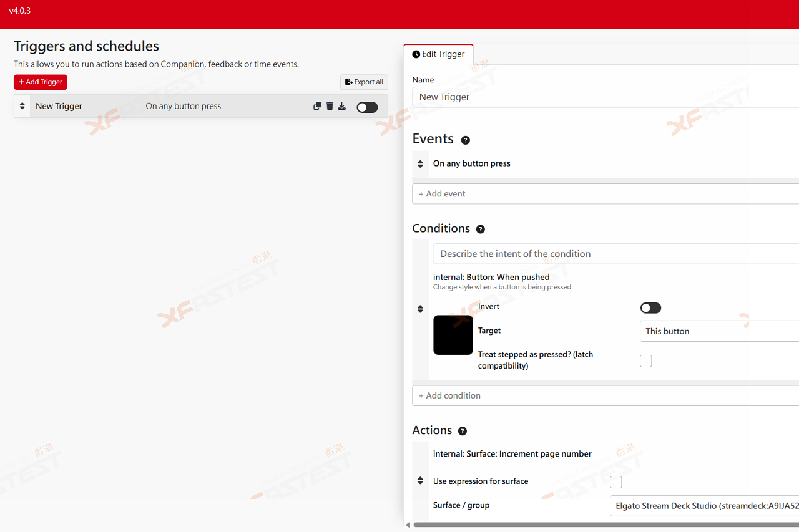Click the reorder handle on New Trigger row
This screenshot has width=799, height=532.
coord(22,106)
